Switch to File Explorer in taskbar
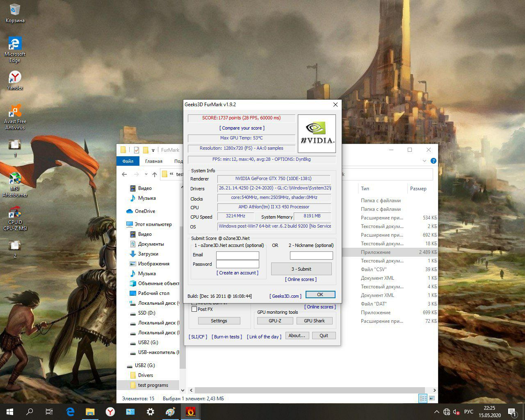Image resolution: width=525 pixels, height=420 pixels. click(x=90, y=412)
